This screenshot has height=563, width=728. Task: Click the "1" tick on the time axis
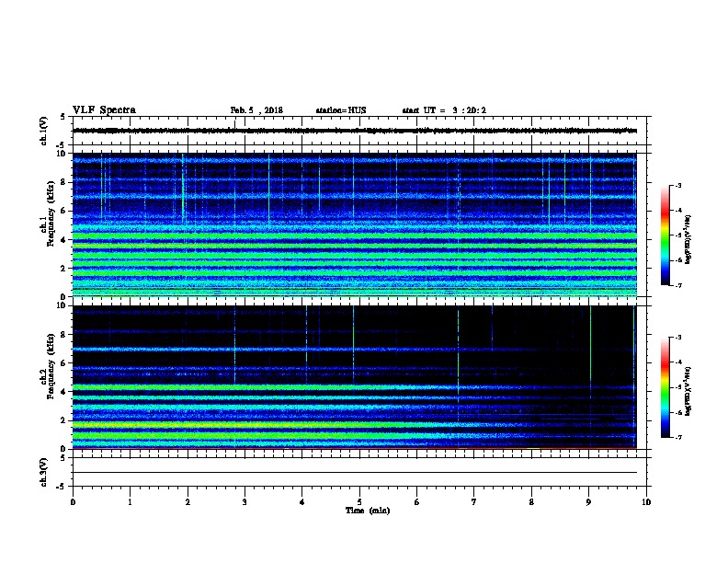coord(130,501)
